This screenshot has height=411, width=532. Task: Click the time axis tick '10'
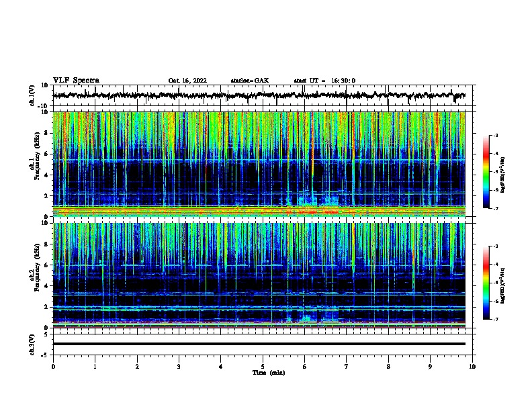pyautogui.click(x=472, y=367)
